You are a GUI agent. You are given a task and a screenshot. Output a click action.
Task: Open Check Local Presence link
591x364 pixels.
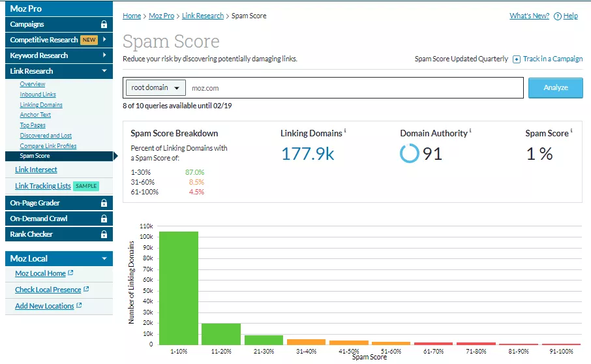click(x=48, y=290)
